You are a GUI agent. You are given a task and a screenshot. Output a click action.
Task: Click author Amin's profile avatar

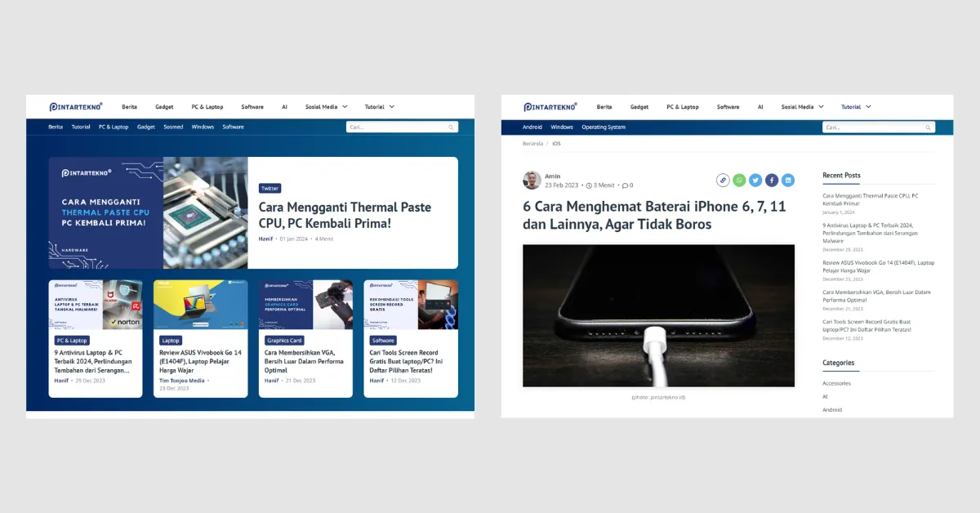pyautogui.click(x=532, y=180)
